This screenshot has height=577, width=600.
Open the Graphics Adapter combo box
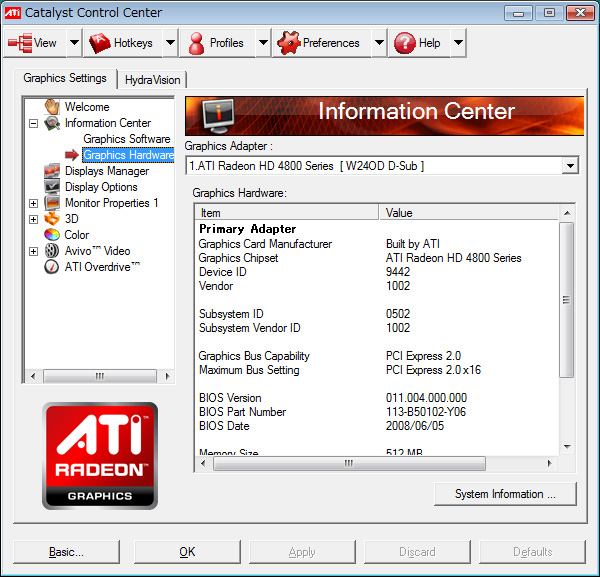coord(382,166)
